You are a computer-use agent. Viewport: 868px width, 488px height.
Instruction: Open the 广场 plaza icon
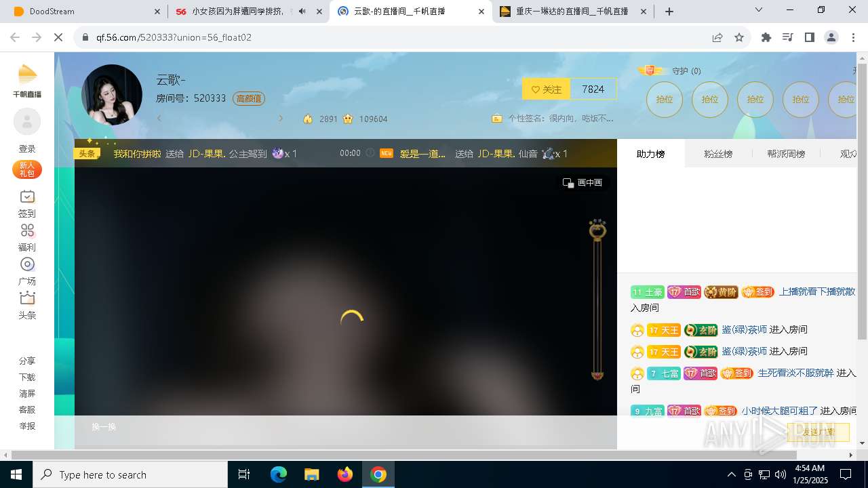point(27,264)
